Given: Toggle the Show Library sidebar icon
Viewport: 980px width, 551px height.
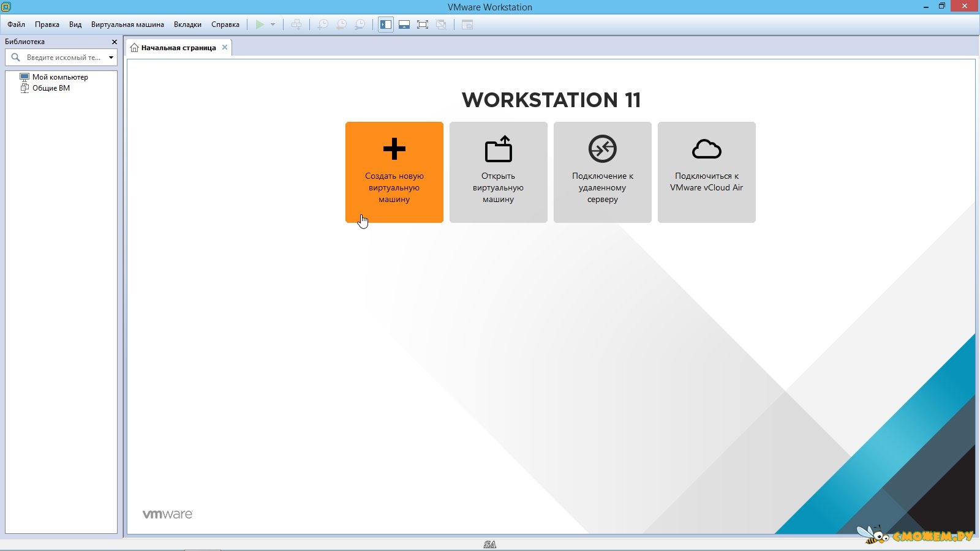Looking at the screenshot, I should (x=386, y=24).
